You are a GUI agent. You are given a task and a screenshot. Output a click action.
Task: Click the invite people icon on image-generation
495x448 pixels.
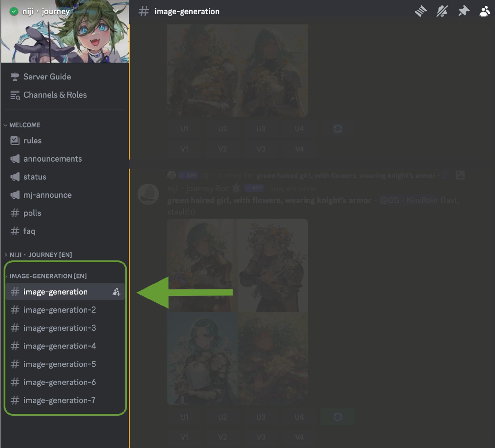[x=116, y=292]
